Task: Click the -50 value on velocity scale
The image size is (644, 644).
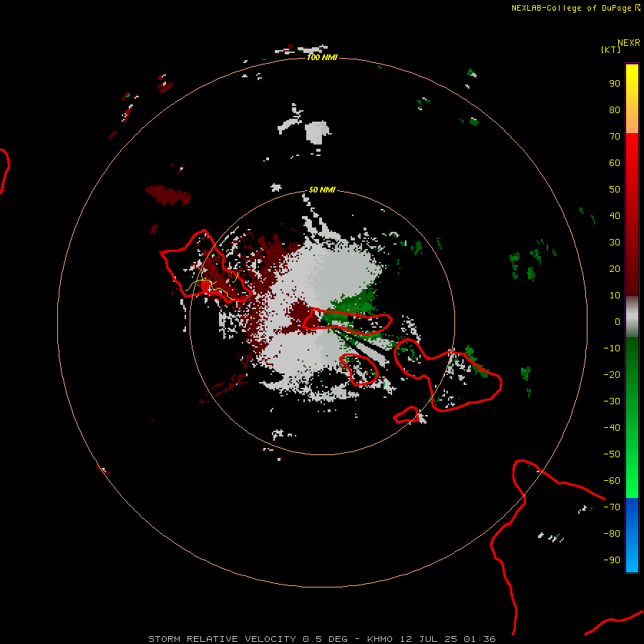Action: coord(612,454)
